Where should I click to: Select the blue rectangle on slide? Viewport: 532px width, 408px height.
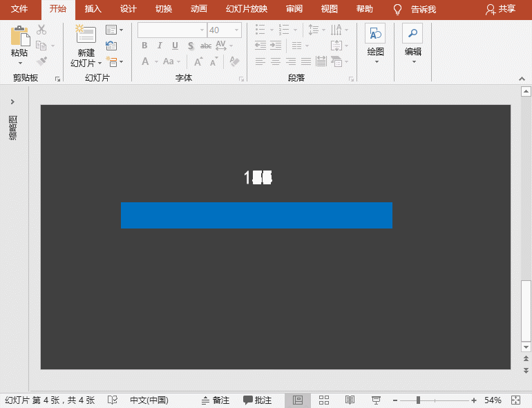(x=256, y=215)
